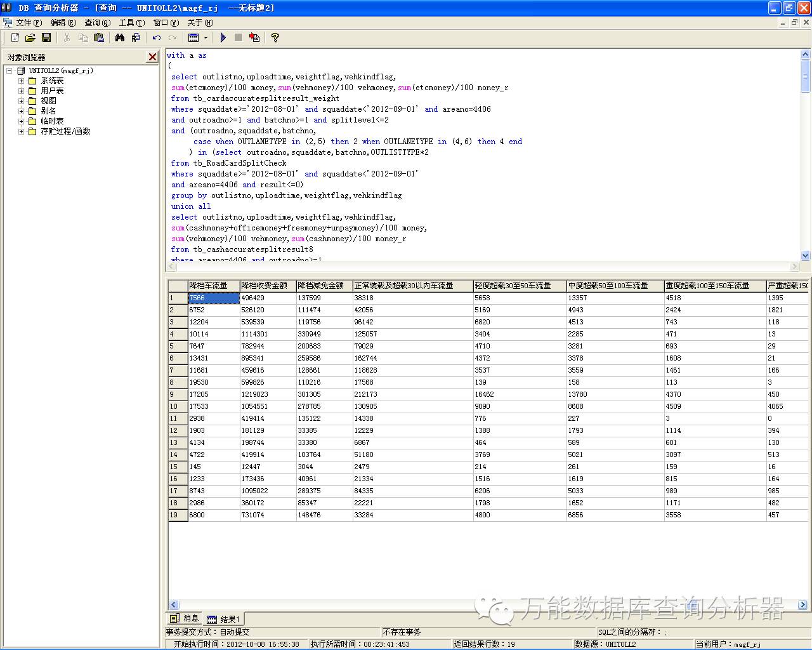Viewport: 812px width, 650px height.
Task: Click the 重度超载100至150车流量 column header
Action: (715, 286)
